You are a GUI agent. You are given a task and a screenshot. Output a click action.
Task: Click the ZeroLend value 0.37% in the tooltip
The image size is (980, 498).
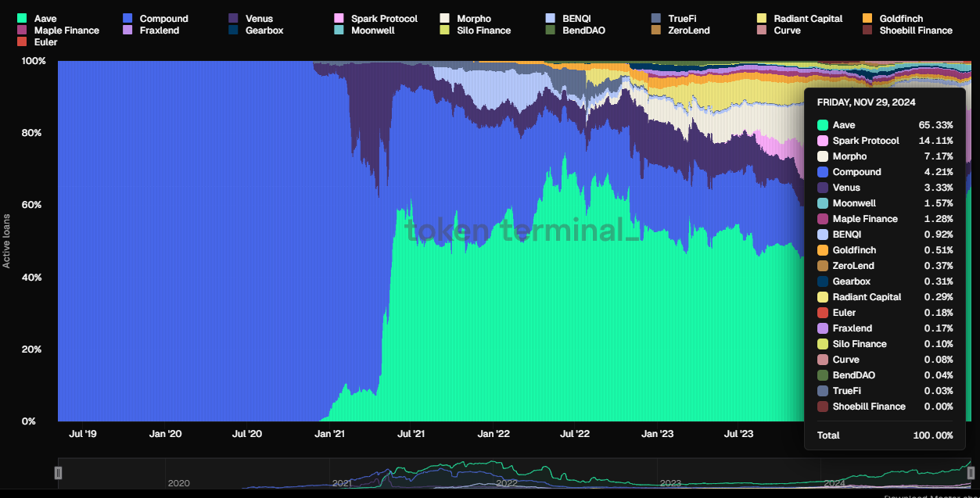click(939, 266)
